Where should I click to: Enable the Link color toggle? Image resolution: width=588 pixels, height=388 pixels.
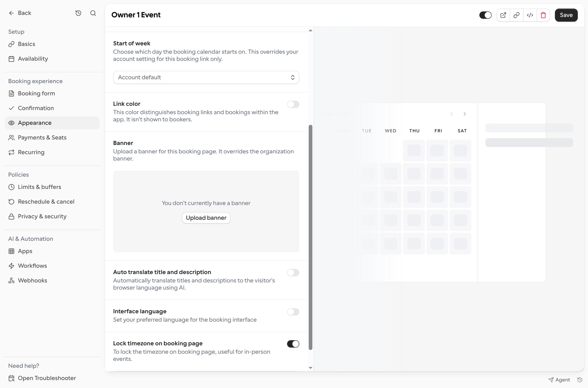[x=293, y=104]
